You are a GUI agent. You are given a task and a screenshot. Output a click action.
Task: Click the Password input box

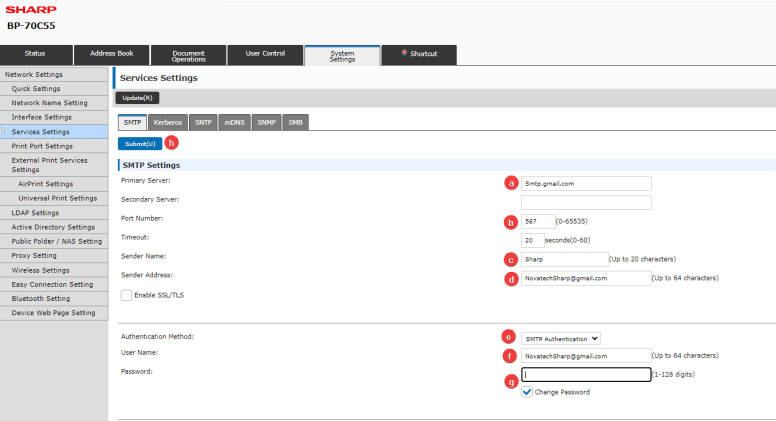click(585, 375)
